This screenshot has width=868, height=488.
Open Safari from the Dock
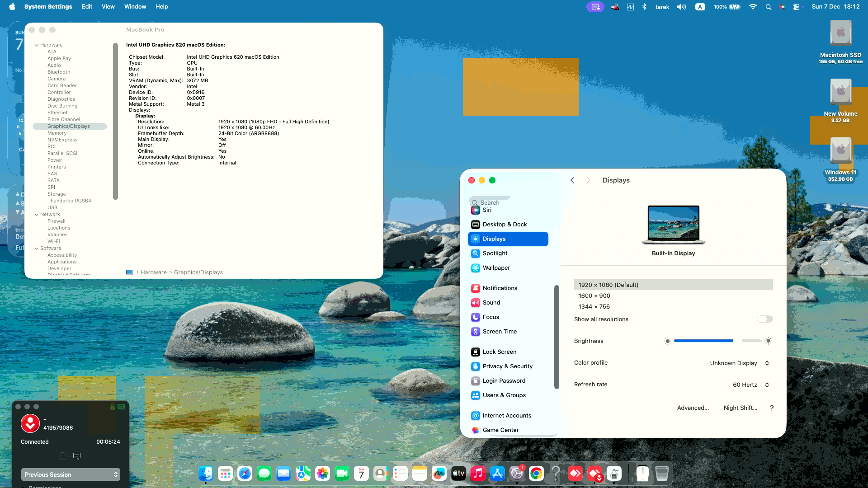tap(245, 474)
